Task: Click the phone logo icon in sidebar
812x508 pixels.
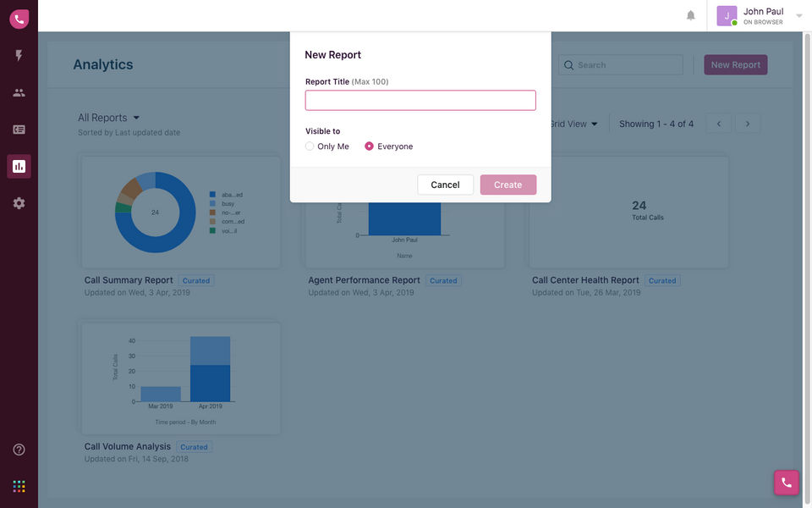Action: point(19,19)
